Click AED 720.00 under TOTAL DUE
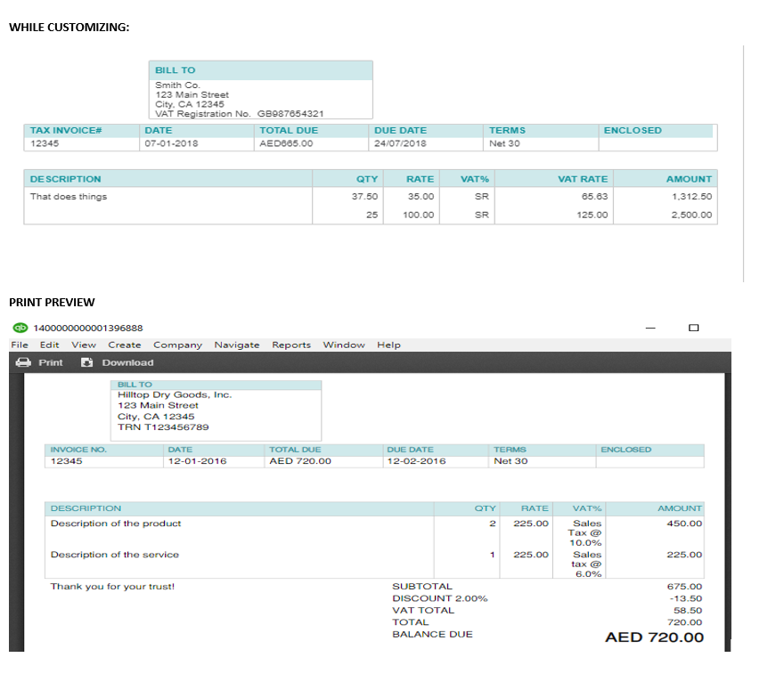The width and height of the screenshot is (784, 682). pyautogui.click(x=300, y=461)
